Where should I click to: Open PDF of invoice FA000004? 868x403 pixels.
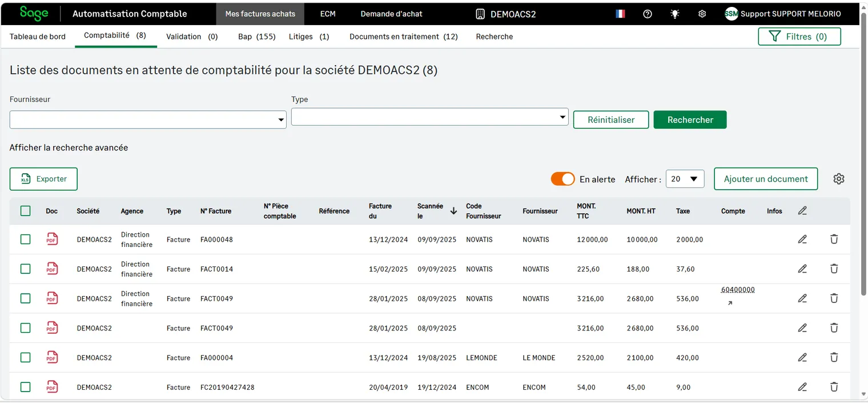[52, 357]
